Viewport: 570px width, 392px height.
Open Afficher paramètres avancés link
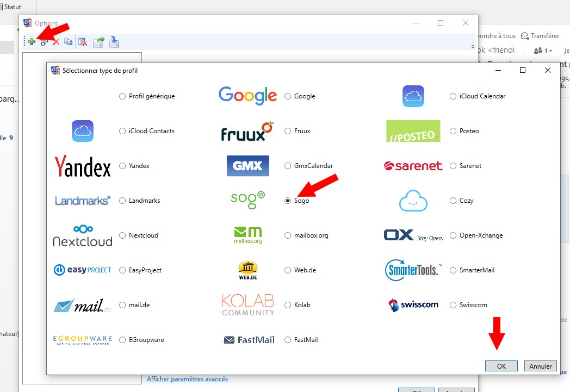[187, 379]
